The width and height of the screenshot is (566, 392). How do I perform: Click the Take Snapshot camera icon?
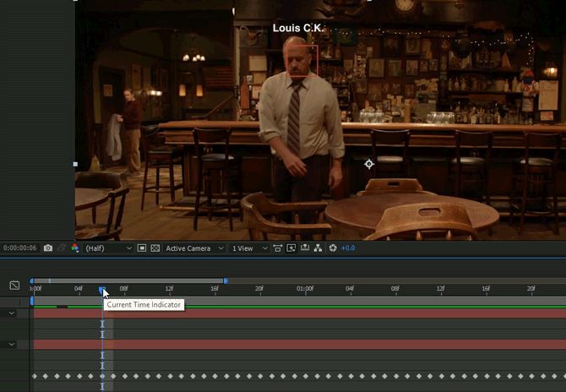[48, 248]
